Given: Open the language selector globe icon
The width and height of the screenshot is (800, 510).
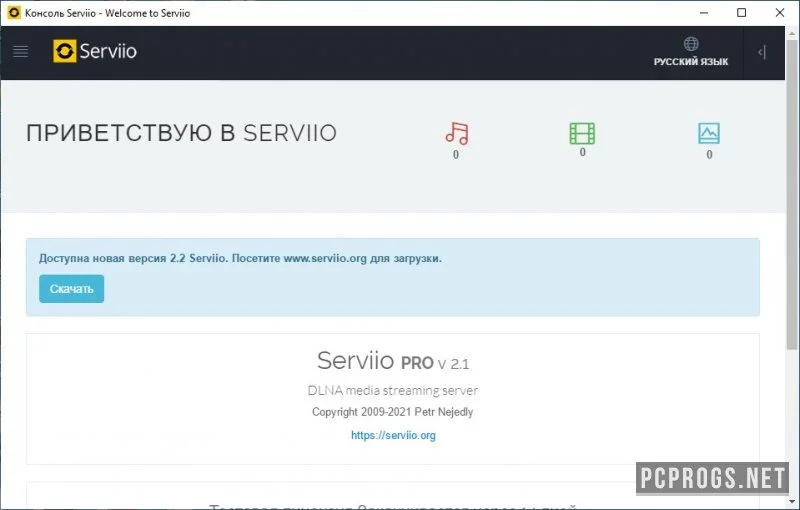Looking at the screenshot, I should 691,44.
